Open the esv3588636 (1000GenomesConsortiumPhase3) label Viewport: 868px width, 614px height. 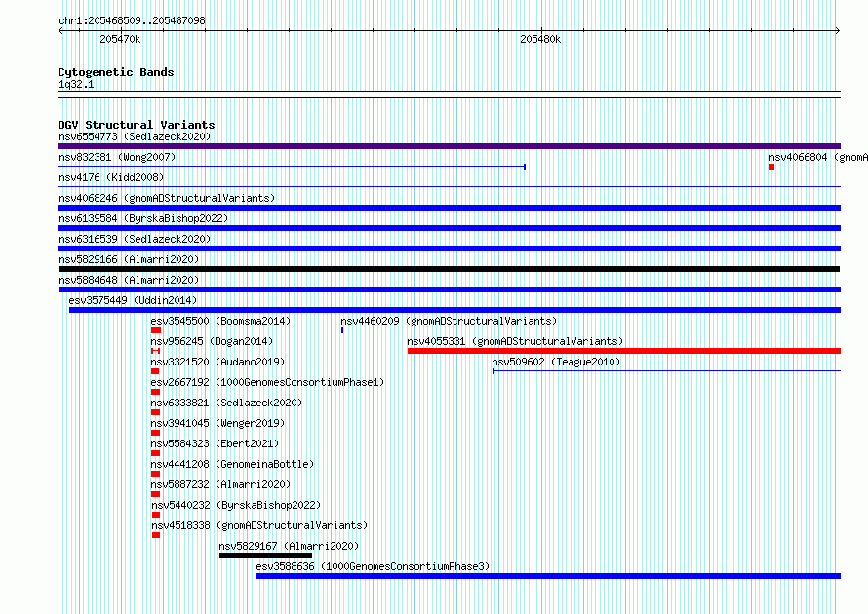(373, 566)
